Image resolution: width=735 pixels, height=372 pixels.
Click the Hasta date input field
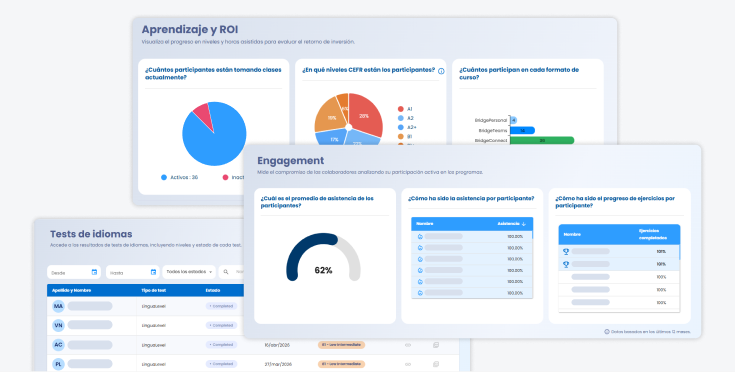click(x=133, y=272)
